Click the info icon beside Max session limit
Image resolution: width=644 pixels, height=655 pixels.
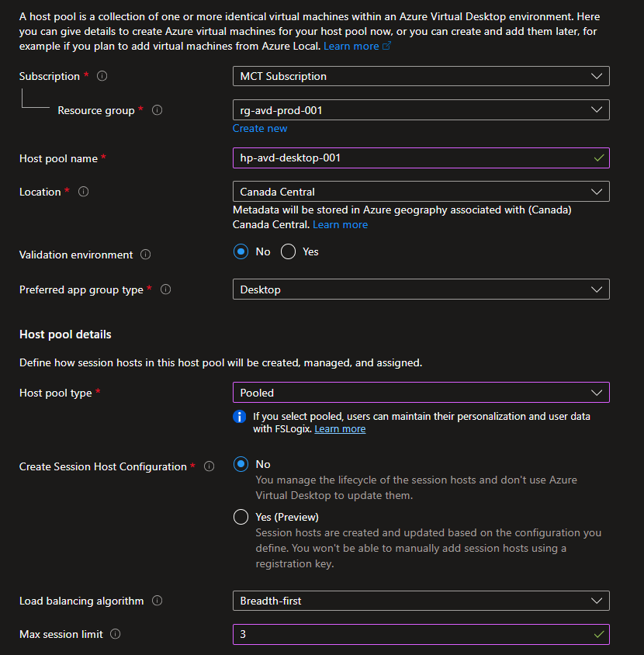116,634
